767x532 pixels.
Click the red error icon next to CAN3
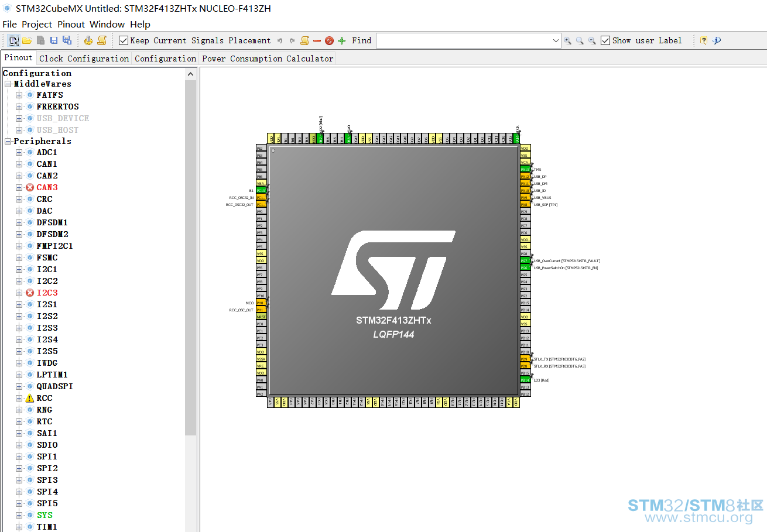pos(30,187)
